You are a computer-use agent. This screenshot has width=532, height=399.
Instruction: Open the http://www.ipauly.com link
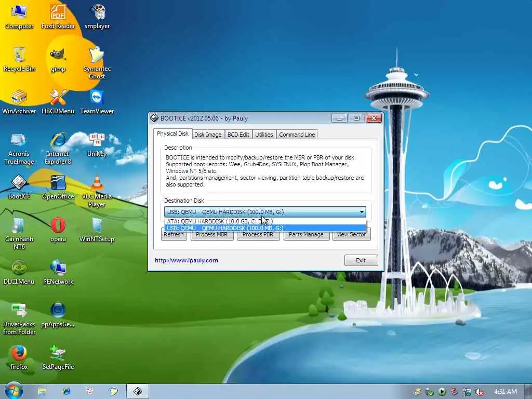click(x=187, y=260)
